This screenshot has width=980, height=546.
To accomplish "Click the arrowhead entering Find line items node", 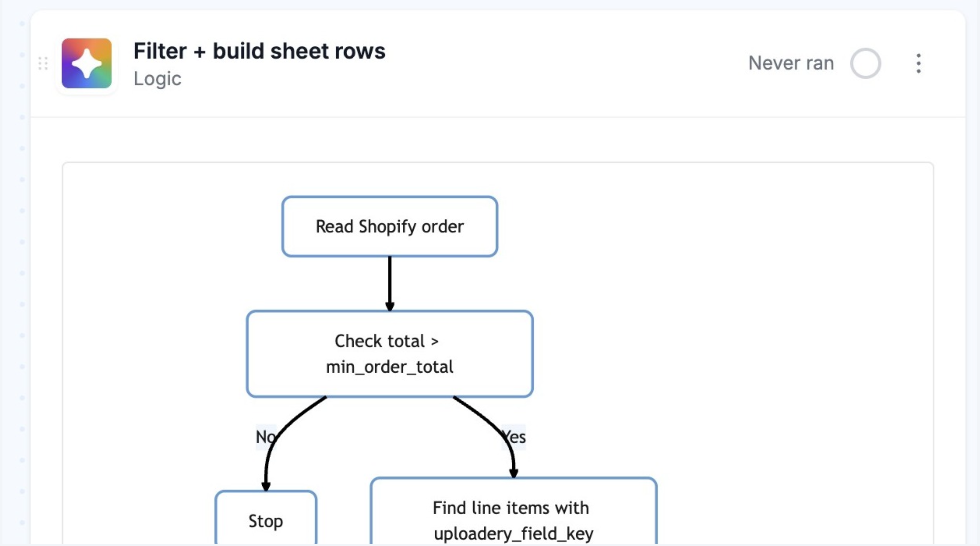I will click(513, 473).
